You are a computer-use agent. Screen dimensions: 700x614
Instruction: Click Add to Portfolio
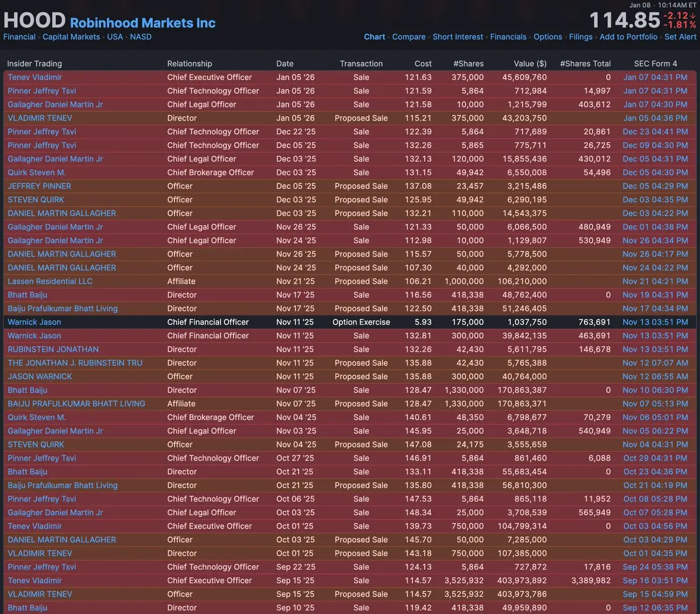click(628, 37)
